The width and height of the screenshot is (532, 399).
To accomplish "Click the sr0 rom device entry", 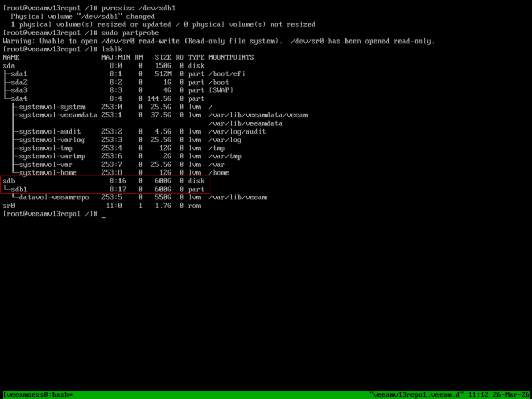I will click(9, 206).
